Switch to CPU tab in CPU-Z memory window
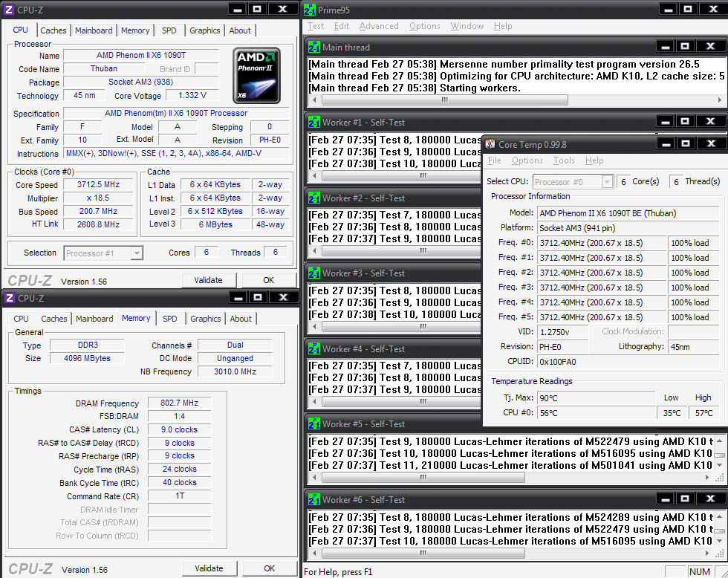Screen dimensions: 728x578 pyautogui.click(x=21, y=319)
